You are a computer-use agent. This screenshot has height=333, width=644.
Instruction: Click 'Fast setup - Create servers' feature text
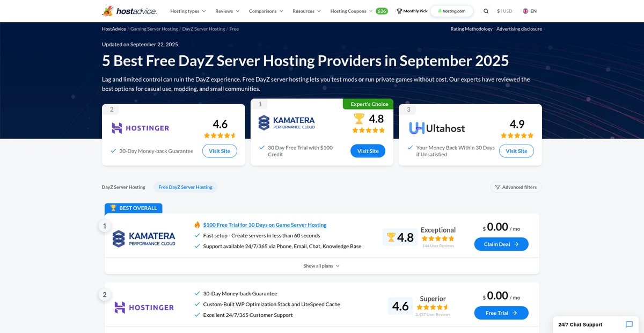coord(261,235)
